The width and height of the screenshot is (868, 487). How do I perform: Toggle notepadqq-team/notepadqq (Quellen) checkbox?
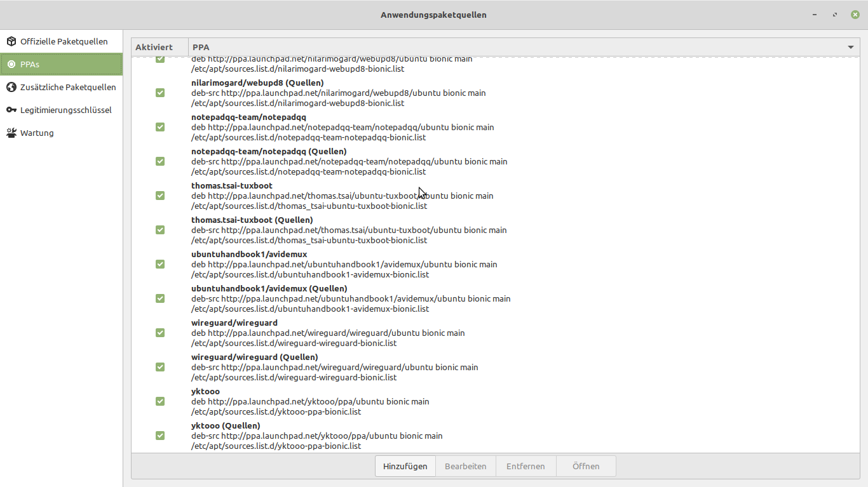[160, 161]
